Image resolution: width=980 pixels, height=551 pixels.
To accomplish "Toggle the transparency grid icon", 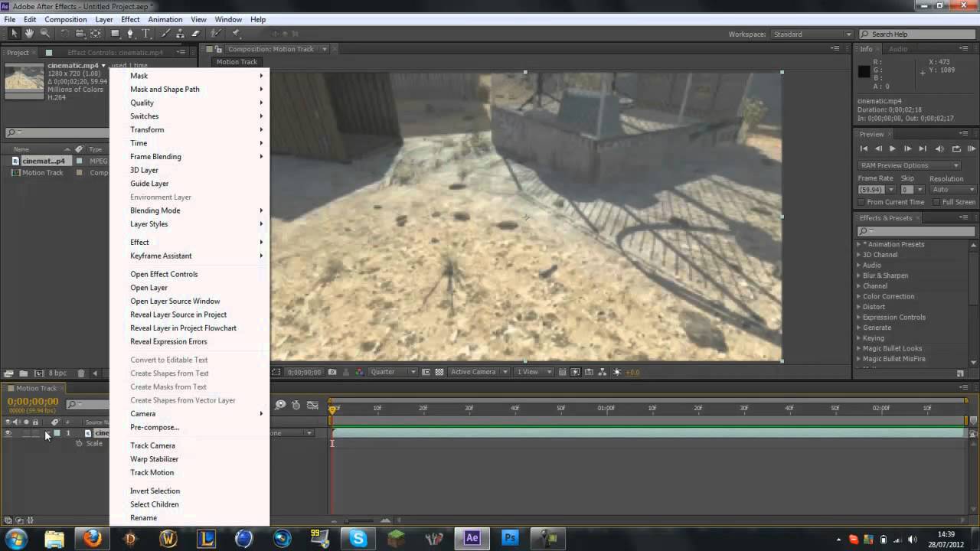I will tap(439, 372).
